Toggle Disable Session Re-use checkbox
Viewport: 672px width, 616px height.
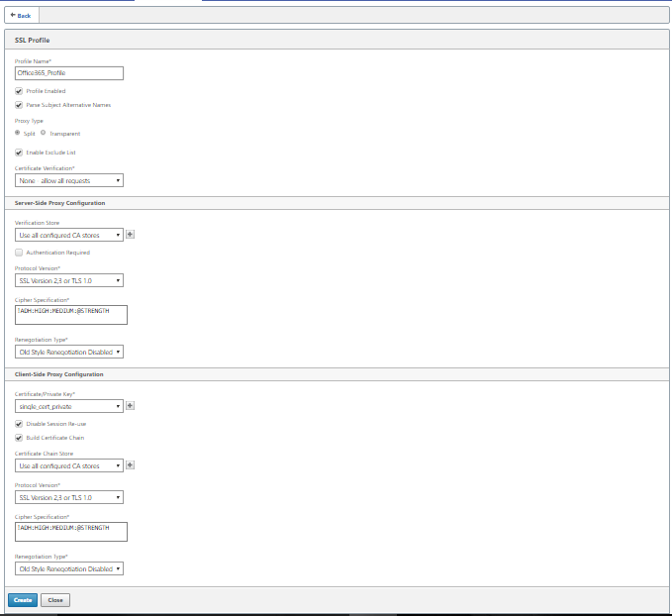19,424
